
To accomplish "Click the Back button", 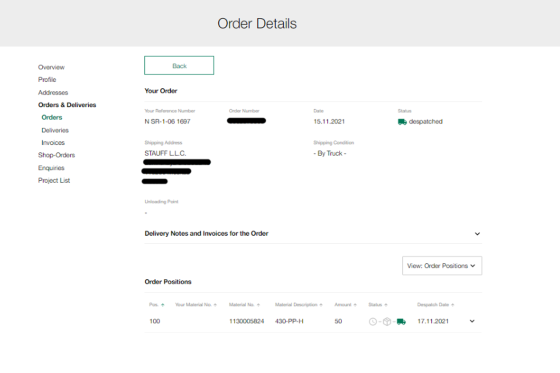I will [x=179, y=65].
